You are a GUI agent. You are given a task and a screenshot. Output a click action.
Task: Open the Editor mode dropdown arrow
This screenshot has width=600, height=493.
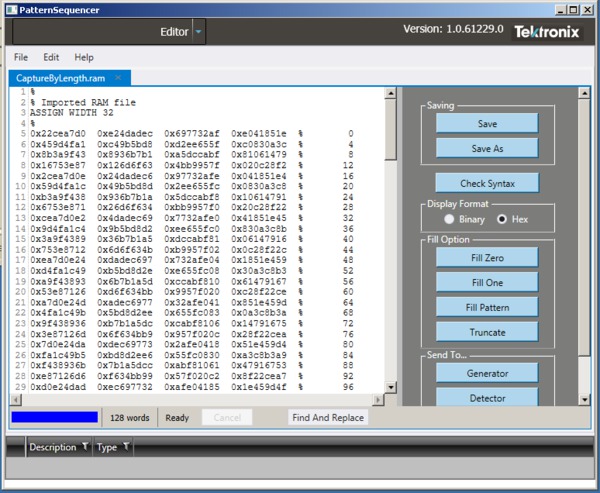click(198, 32)
